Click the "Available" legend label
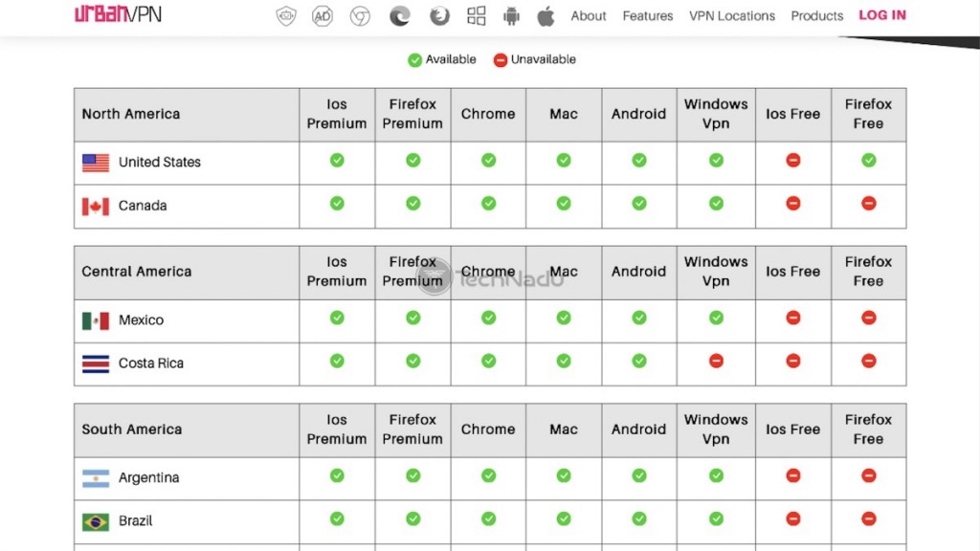Viewport: 980px width, 551px height. (451, 60)
